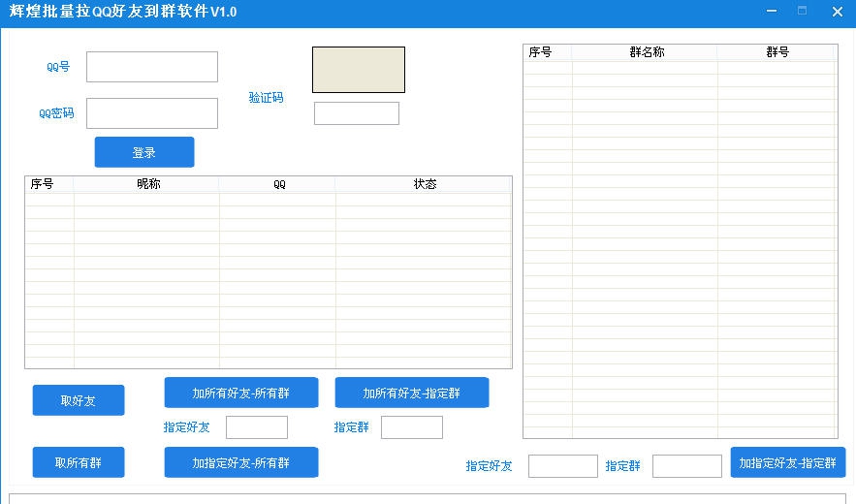
Task: Click the QQ号 input field
Action: coord(152,67)
